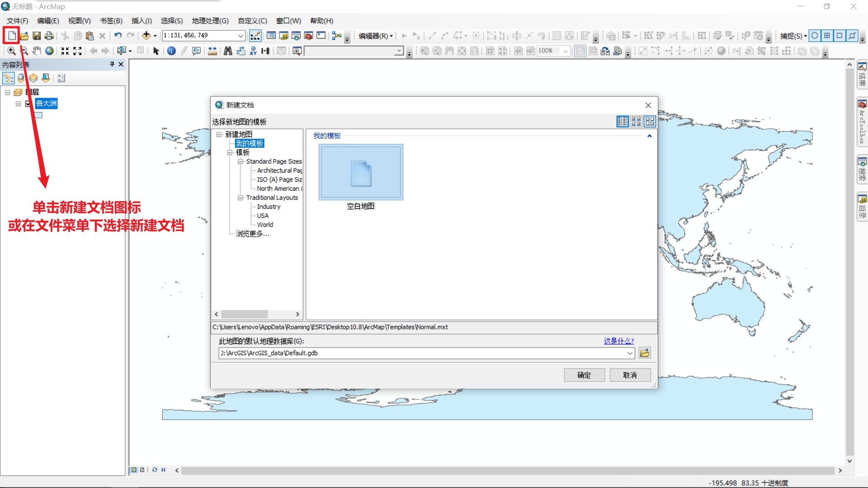Click the Full Extent globe icon
868x488 pixels.
[49, 51]
